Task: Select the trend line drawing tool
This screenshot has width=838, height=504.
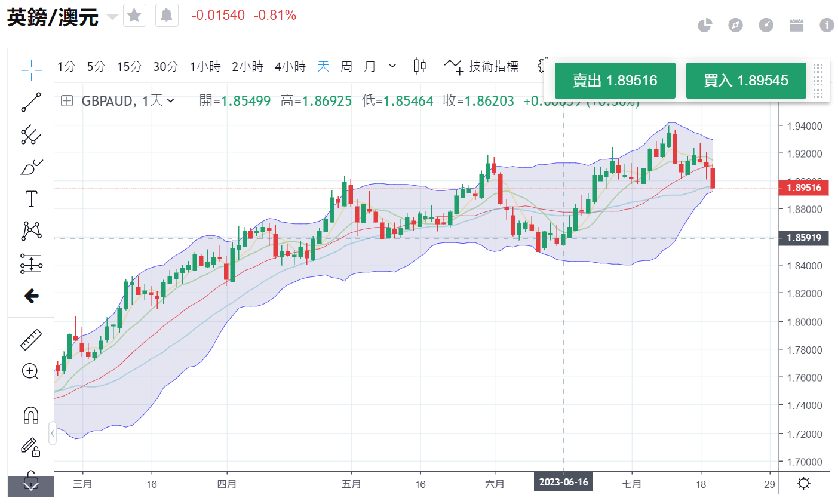Action: [x=31, y=102]
